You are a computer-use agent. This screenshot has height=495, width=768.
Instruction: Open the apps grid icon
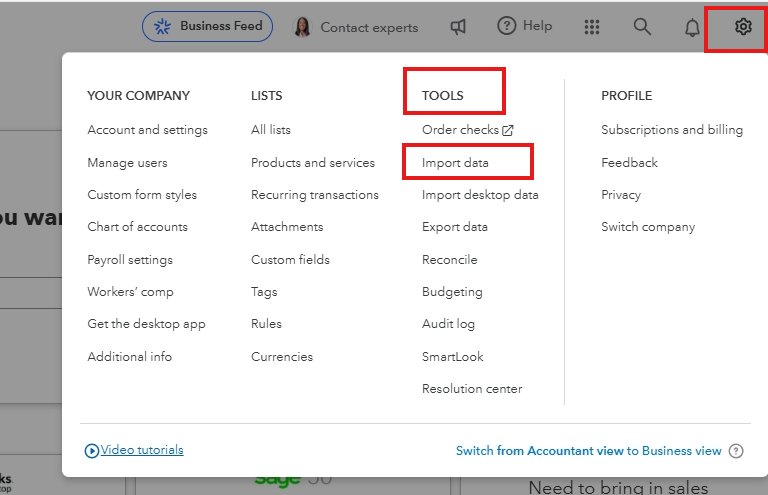click(x=592, y=27)
